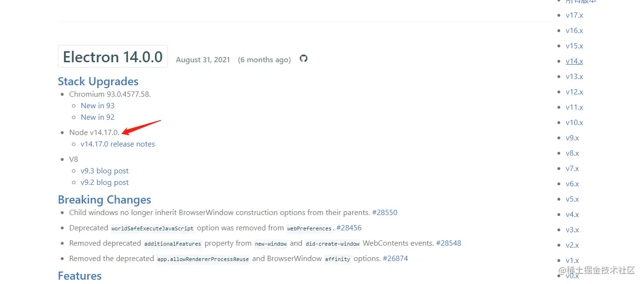Choose v5.x from the version sidebar
This screenshot has width=644, height=284.
[572, 199]
